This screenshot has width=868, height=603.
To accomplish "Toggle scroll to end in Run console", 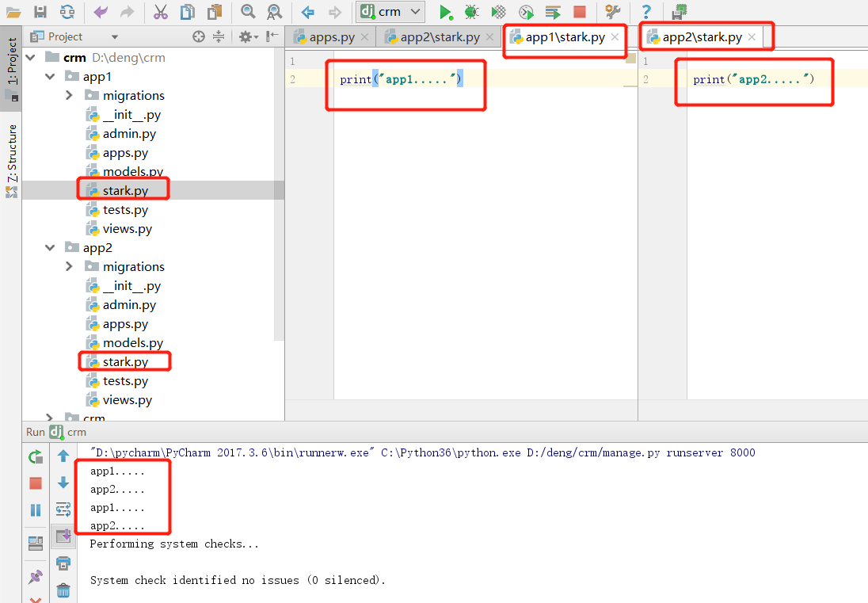I will point(63,536).
